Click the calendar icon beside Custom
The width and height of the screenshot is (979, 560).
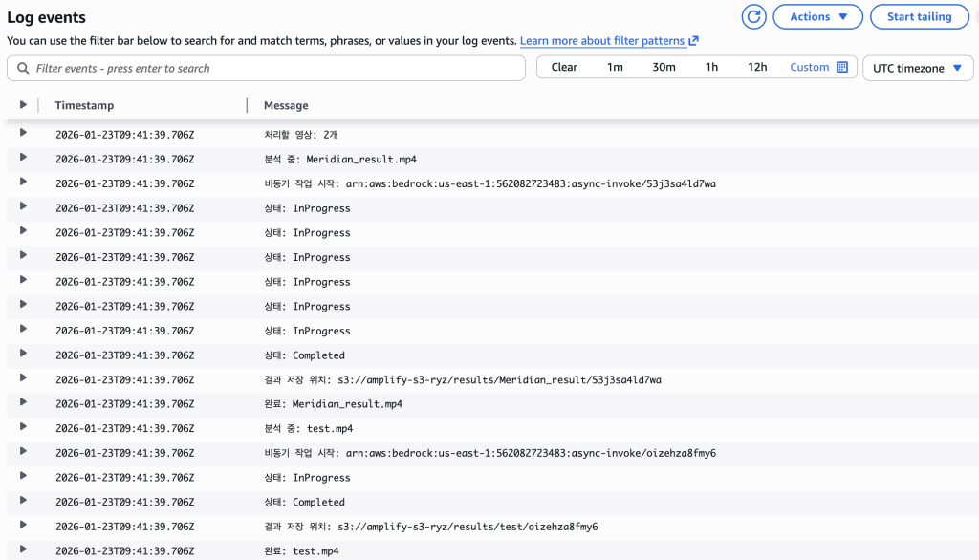pos(842,67)
